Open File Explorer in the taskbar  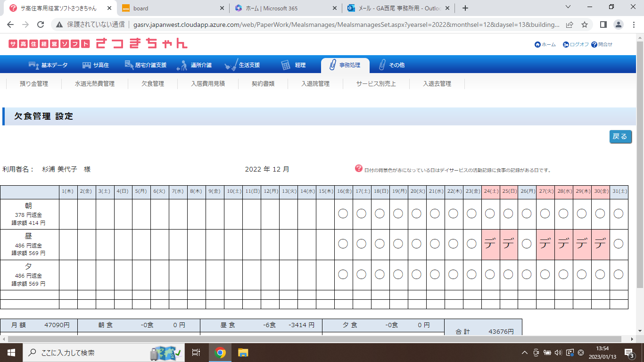point(243,353)
